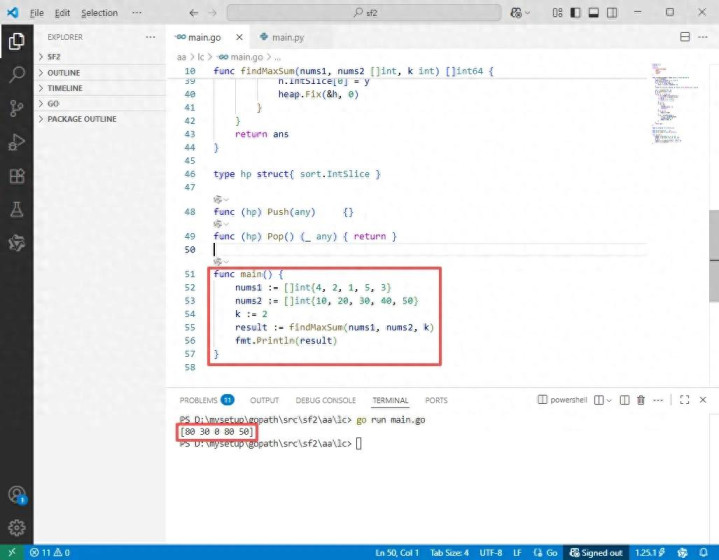Screen dimensions: 719x560
Task: Open errors and warnings status indicator
Action: click(50, 553)
